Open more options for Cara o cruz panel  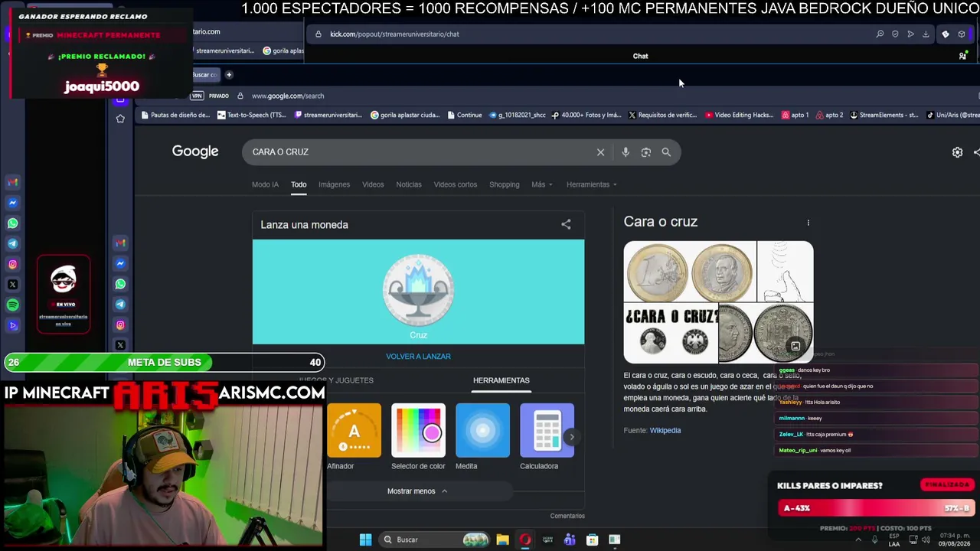point(808,223)
